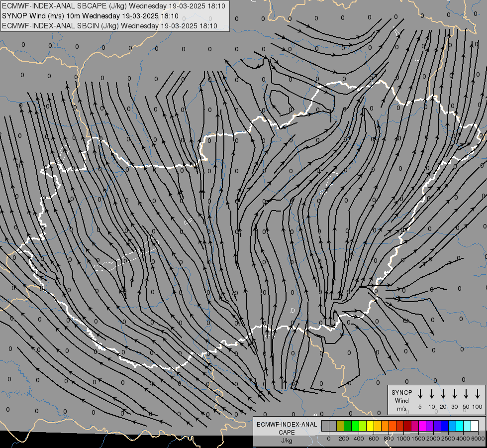Image resolution: width=487 pixels, height=448 pixels.
Task: Select the SYNOP Wind 10m title line
Action: [x=90, y=16]
